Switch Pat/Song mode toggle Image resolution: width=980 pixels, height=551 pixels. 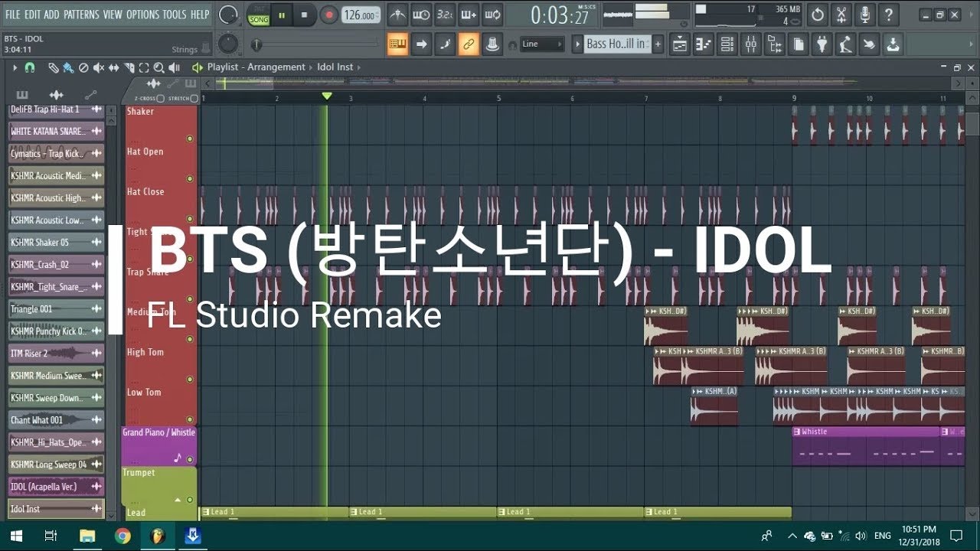coord(258,15)
